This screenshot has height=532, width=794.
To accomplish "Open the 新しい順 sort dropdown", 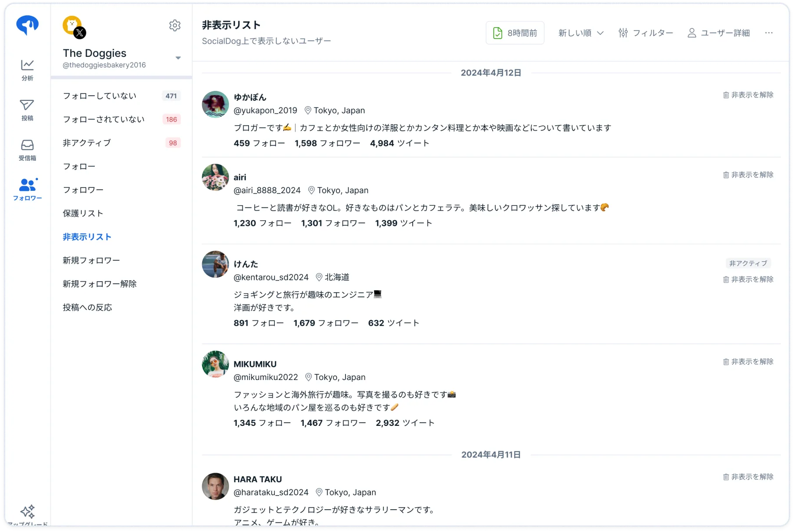I will (581, 33).
